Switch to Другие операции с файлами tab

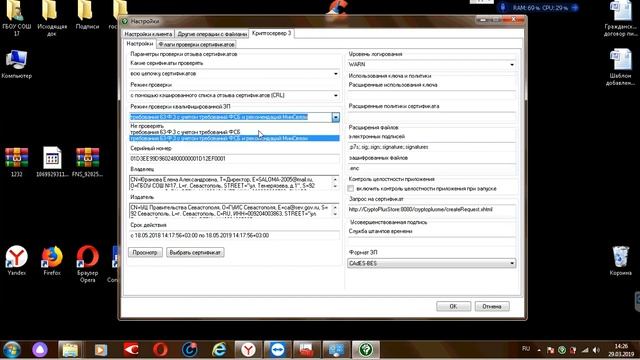tap(212, 34)
